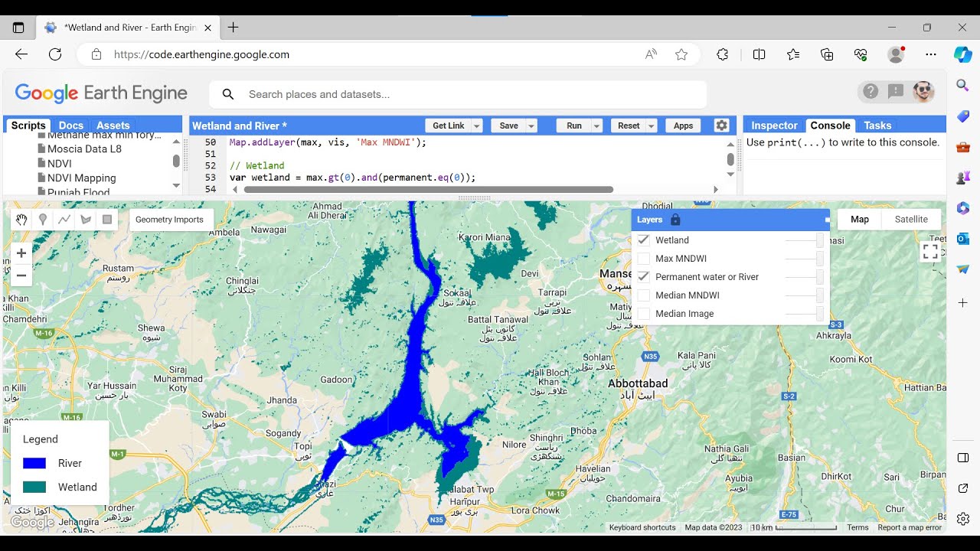
Task: Open the NDVI Mapping script
Action: (x=81, y=178)
